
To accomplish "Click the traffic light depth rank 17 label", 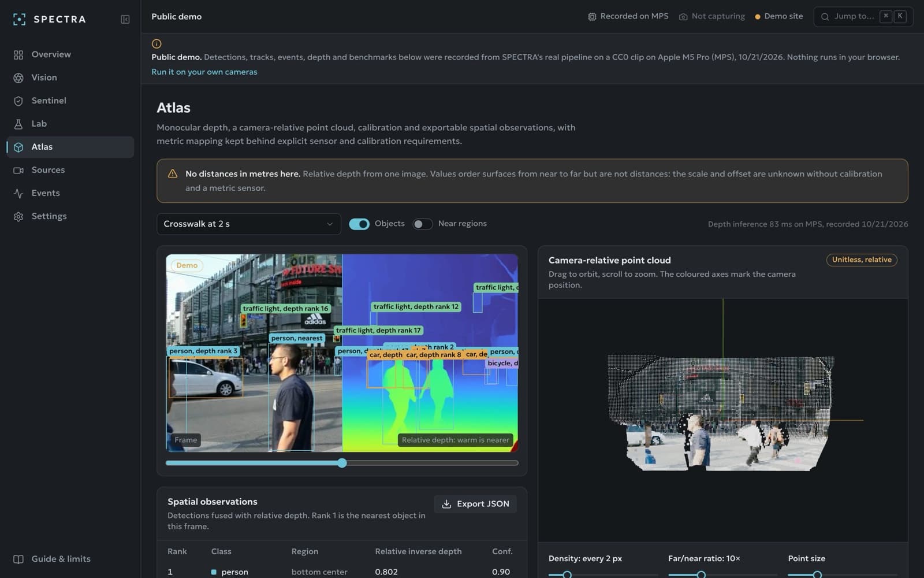I will point(378,331).
